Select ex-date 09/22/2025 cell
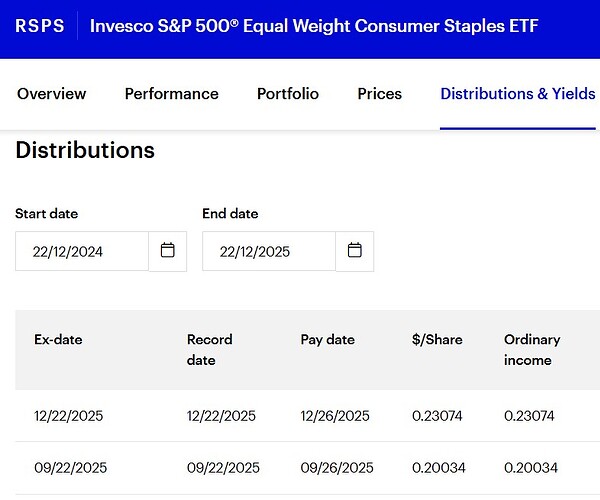Screen dimensions: 600x500 pyautogui.click(x=70, y=467)
